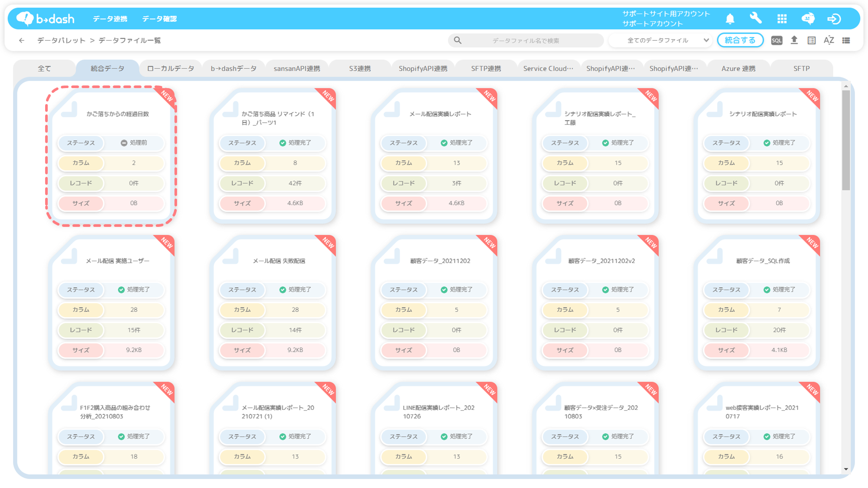Click the 処理前 status icon
868x488 pixels.
click(124, 143)
